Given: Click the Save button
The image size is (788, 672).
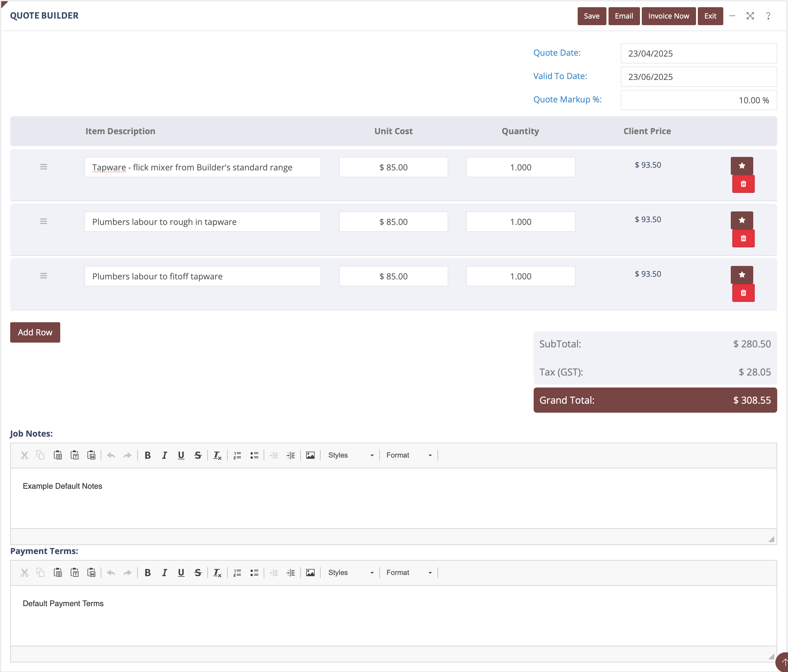Looking at the screenshot, I should pyautogui.click(x=591, y=16).
